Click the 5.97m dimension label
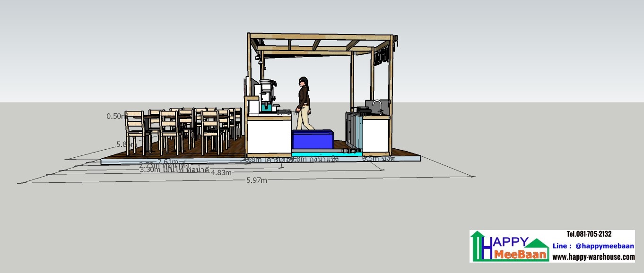 [x=257, y=180]
